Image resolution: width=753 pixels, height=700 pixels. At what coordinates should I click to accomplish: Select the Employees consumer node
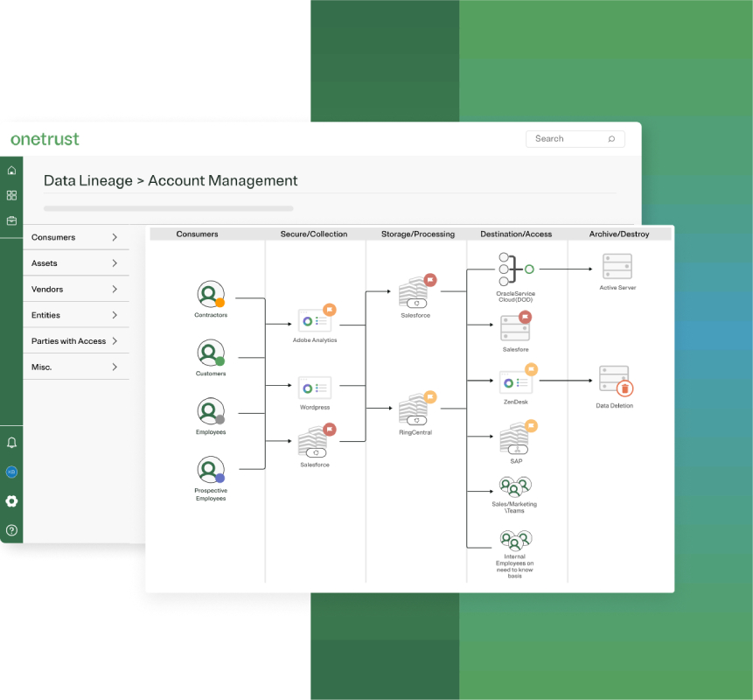coord(211,416)
